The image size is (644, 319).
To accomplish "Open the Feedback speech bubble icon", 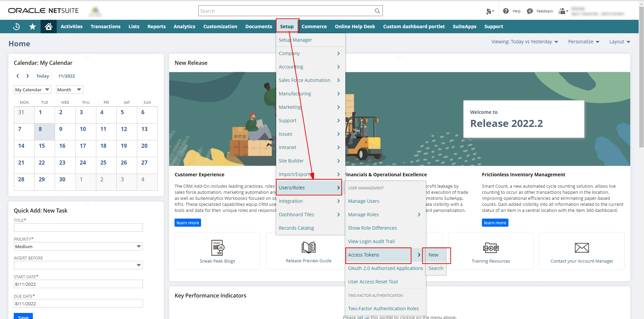I will tap(530, 11).
